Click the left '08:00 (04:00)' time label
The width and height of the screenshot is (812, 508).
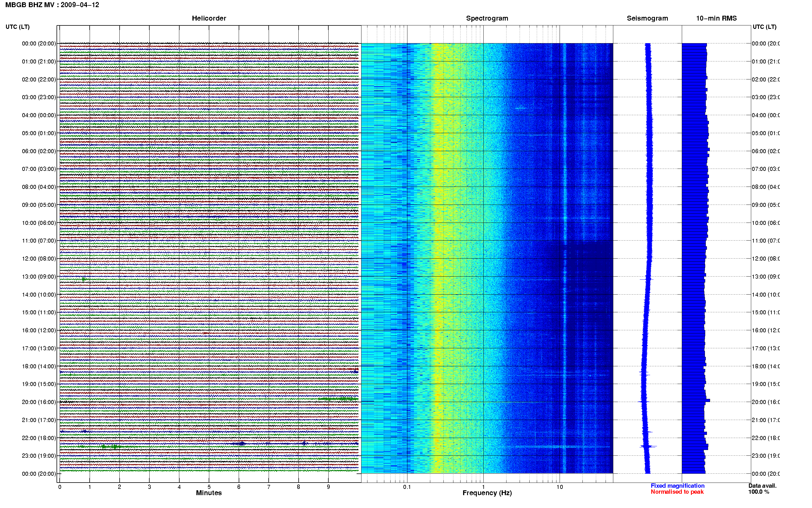click(x=39, y=187)
